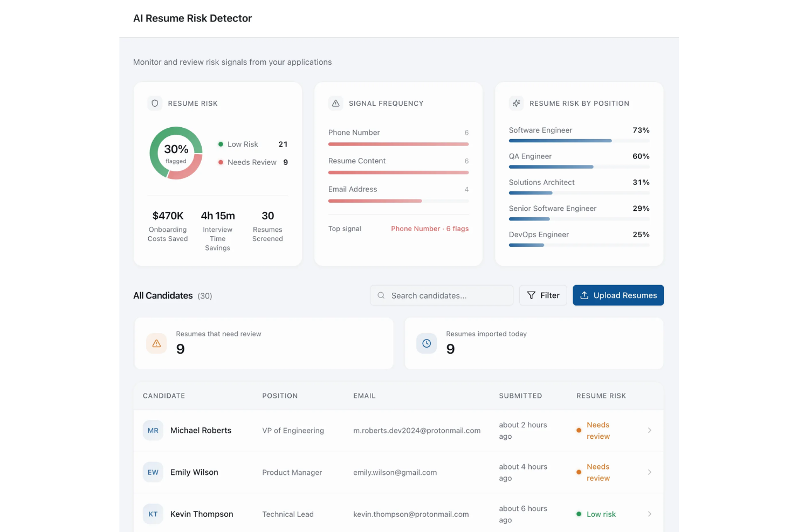Select the warning triangle icon beside Signal Frequency
Image resolution: width=798 pixels, height=532 pixels.
(x=336, y=103)
